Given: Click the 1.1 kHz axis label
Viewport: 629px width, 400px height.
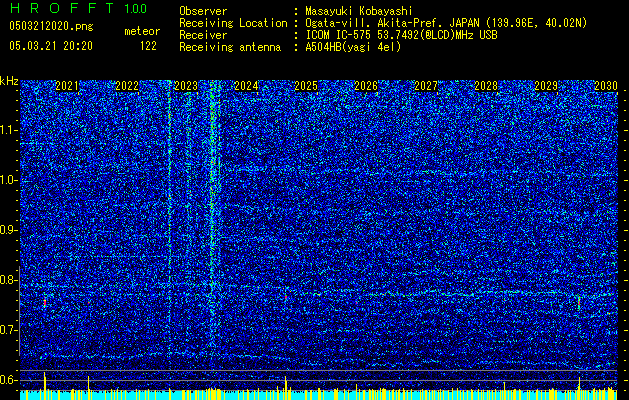Looking at the screenshot, I should [9, 130].
